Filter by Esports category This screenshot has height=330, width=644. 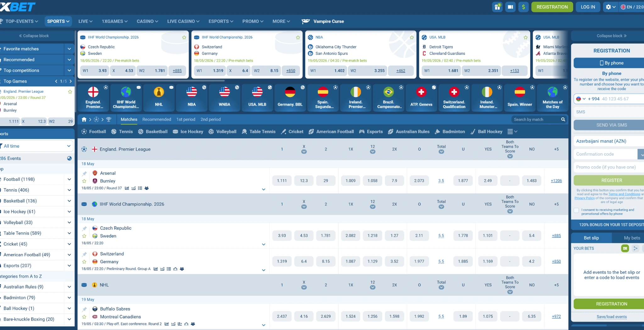tap(371, 132)
